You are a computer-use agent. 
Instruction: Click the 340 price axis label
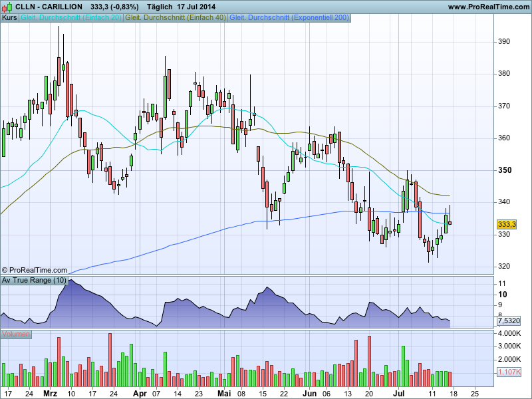click(x=504, y=202)
